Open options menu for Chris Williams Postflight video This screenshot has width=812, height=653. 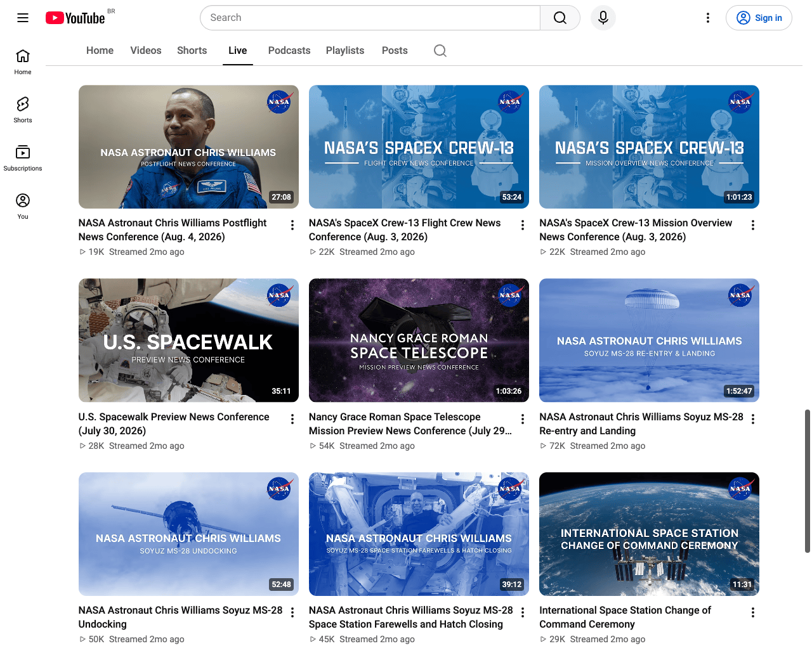pos(292,225)
